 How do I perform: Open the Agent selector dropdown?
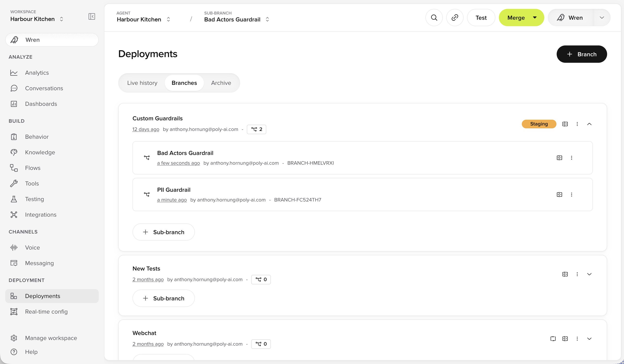point(143,19)
